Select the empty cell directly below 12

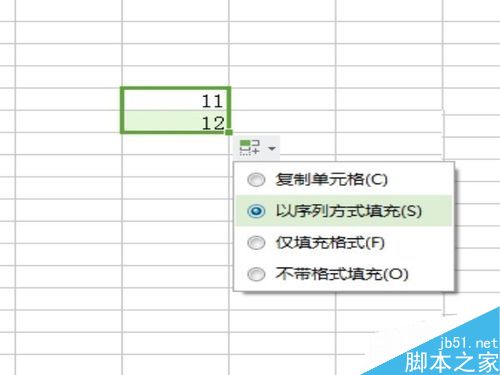tap(176, 144)
